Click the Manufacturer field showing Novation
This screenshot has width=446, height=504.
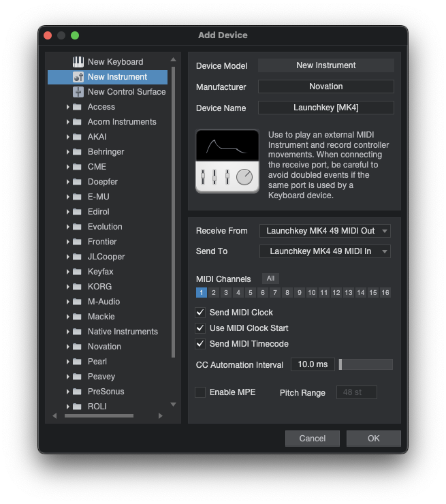[326, 86]
